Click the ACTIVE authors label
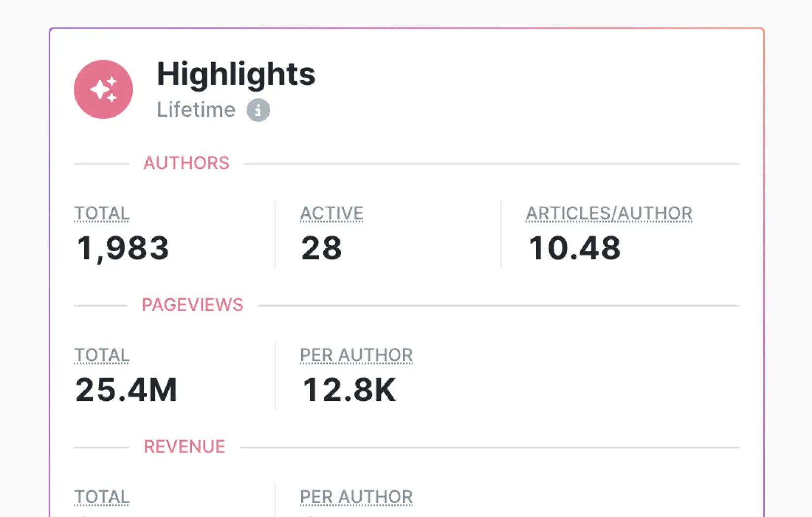812x517 pixels. [332, 213]
